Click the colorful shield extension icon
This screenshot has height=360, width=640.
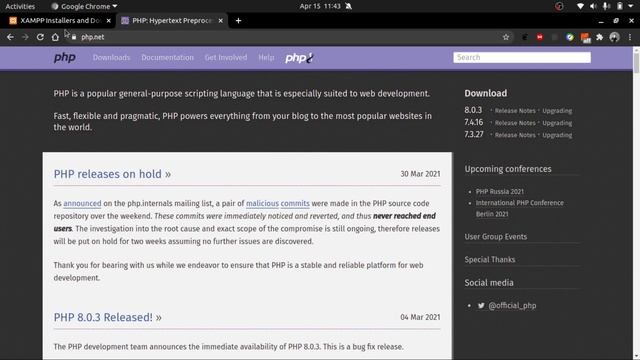(x=570, y=37)
